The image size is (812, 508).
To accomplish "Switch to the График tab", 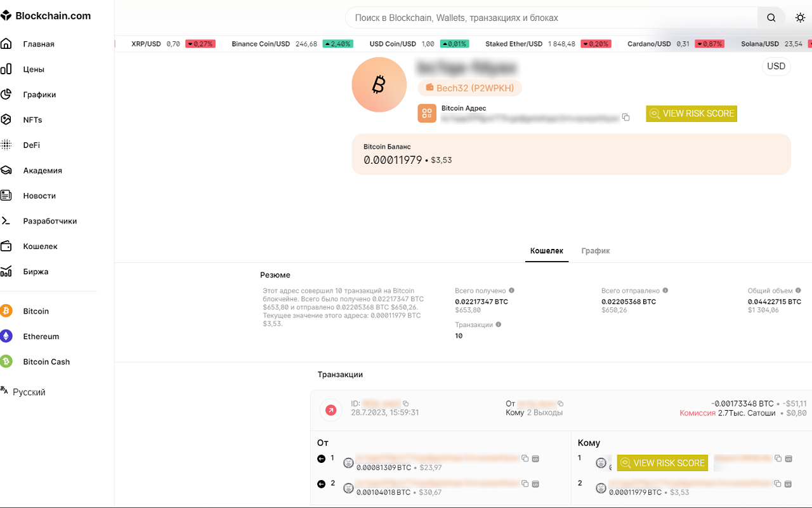I will [x=596, y=251].
